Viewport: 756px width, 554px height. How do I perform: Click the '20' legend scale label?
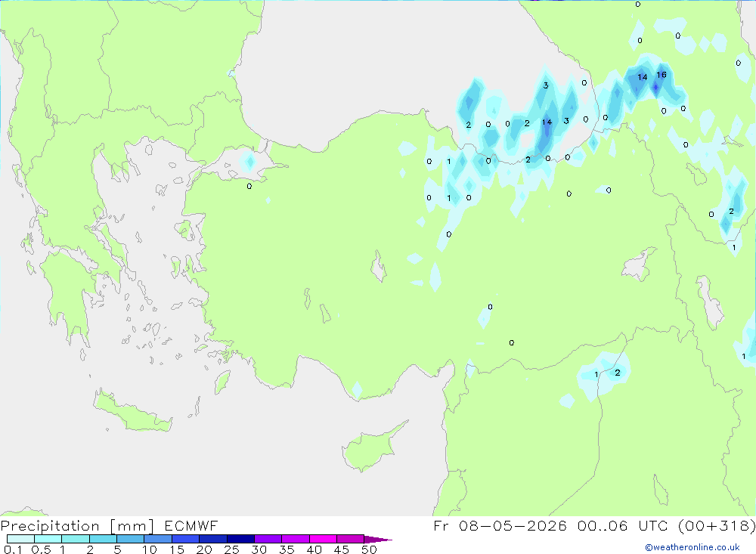(x=204, y=549)
